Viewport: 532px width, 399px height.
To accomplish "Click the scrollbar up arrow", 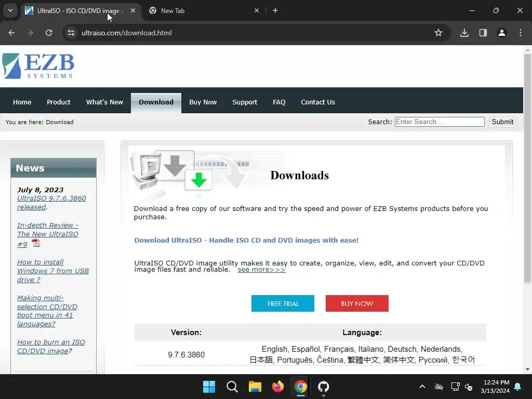I will point(527,50).
